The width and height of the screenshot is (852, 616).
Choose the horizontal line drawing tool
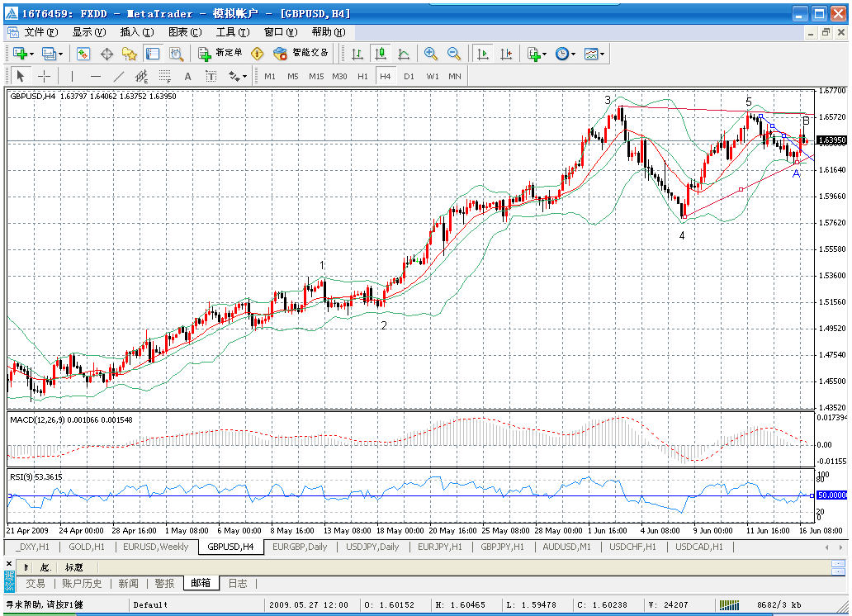tap(96, 76)
